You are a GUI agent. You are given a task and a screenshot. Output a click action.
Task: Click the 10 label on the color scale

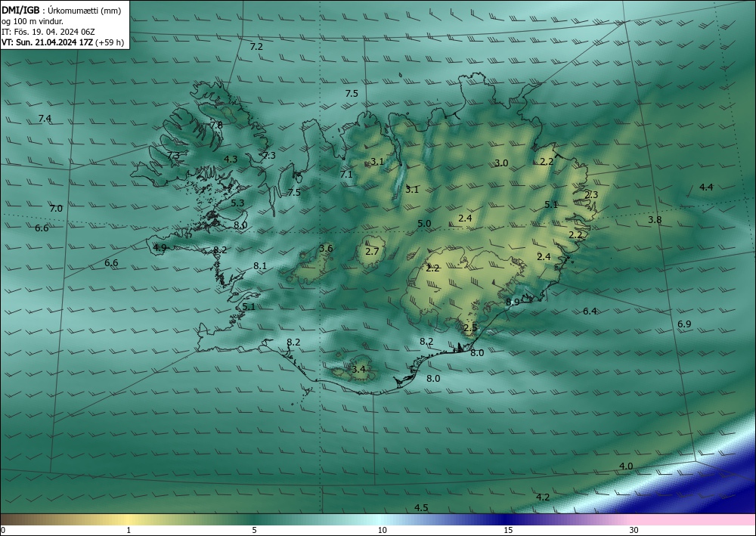(x=382, y=530)
